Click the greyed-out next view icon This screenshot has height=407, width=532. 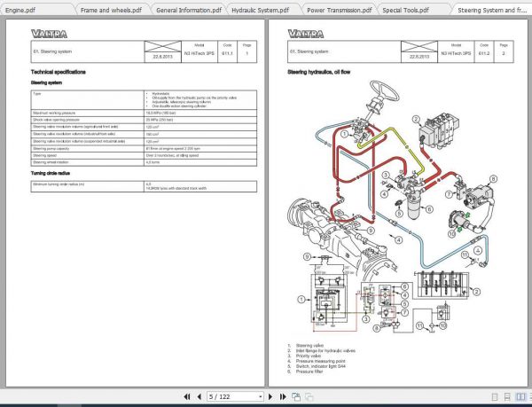point(309,396)
